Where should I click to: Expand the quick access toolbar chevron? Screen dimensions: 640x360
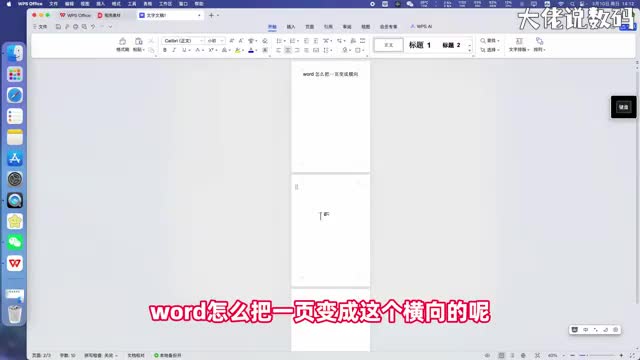coord(110,27)
